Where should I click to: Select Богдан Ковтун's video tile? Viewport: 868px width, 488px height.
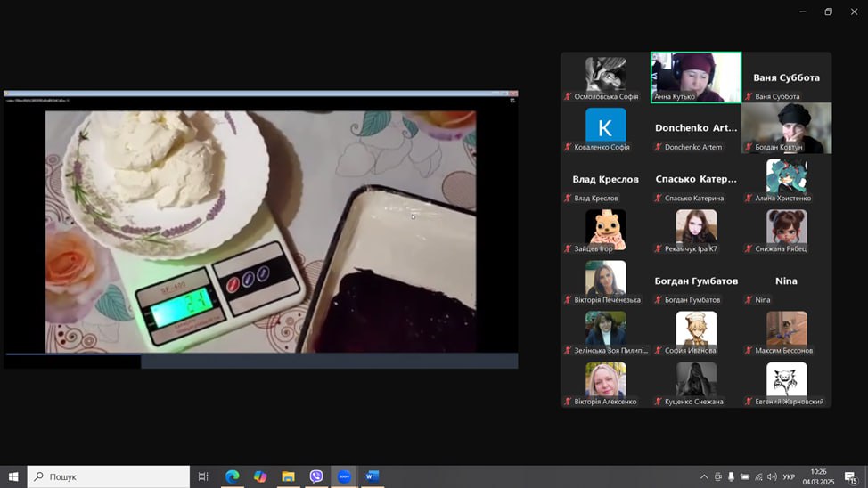coord(786,128)
